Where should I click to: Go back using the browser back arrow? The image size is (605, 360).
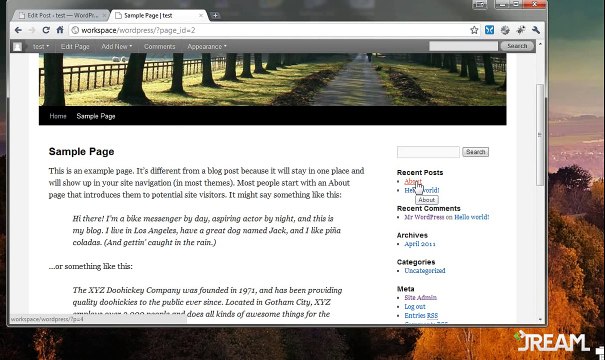click(18, 30)
